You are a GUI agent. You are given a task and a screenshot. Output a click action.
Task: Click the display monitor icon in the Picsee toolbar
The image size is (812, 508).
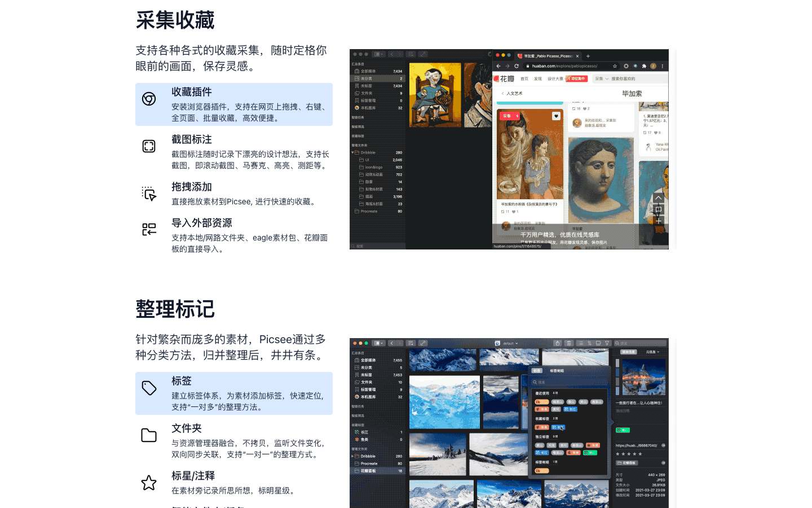(x=598, y=343)
